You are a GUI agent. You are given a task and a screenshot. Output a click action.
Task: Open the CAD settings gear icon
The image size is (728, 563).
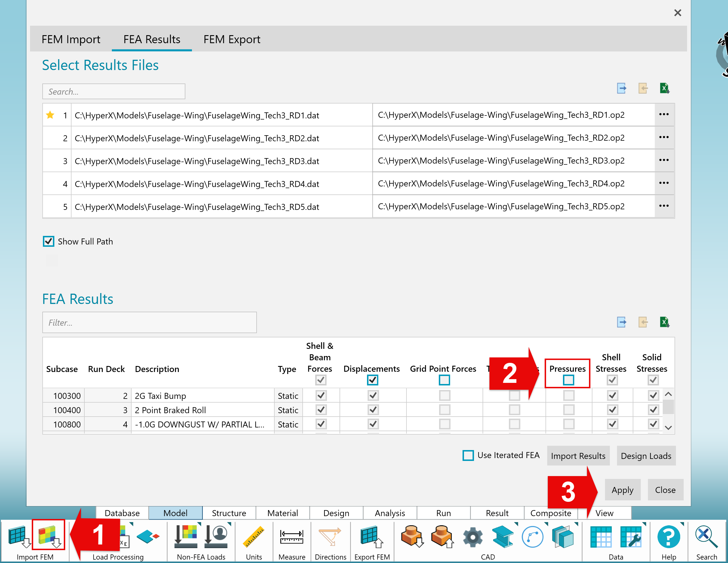[x=472, y=537]
